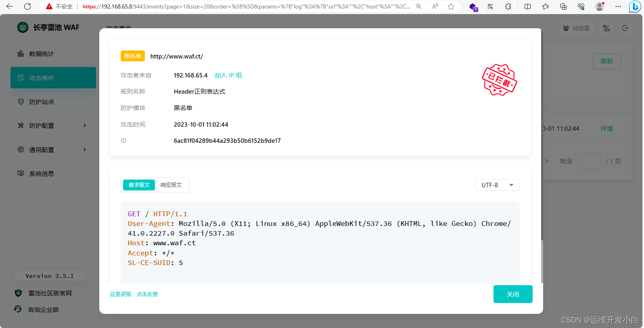Switch language with the translate icon

[x=606, y=28]
